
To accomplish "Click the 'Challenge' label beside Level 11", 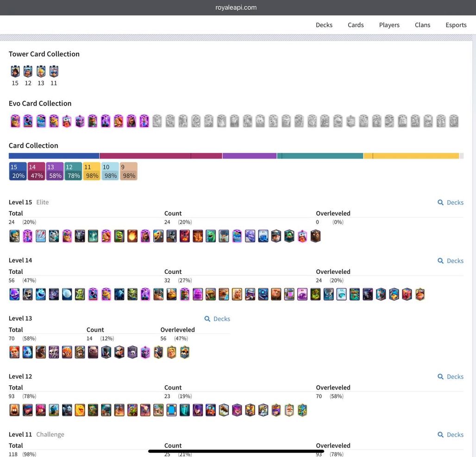I will [x=50, y=434].
